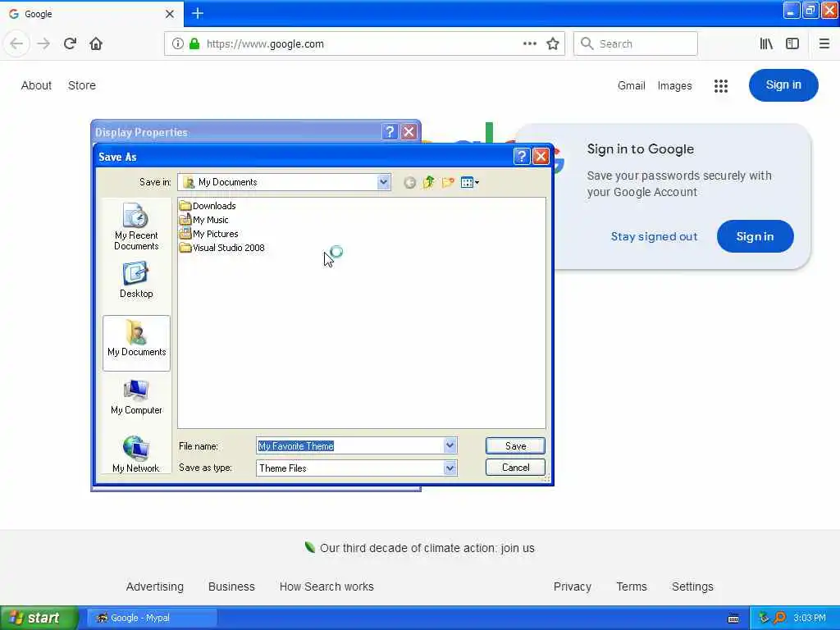Open My Recent Documents place

(x=136, y=226)
